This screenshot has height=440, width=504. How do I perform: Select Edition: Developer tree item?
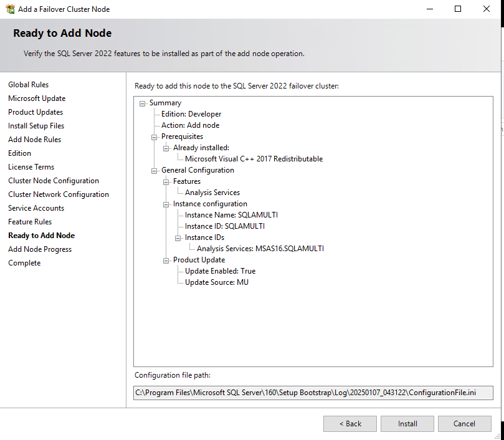tap(191, 114)
